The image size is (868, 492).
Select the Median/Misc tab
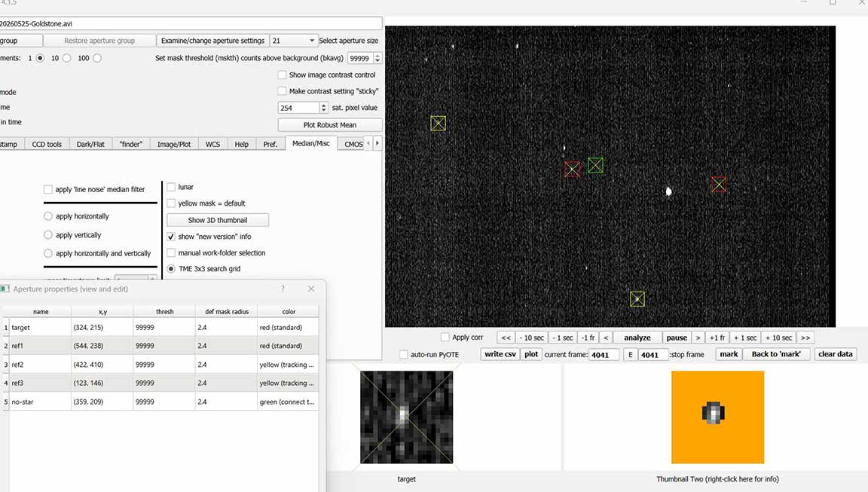311,143
